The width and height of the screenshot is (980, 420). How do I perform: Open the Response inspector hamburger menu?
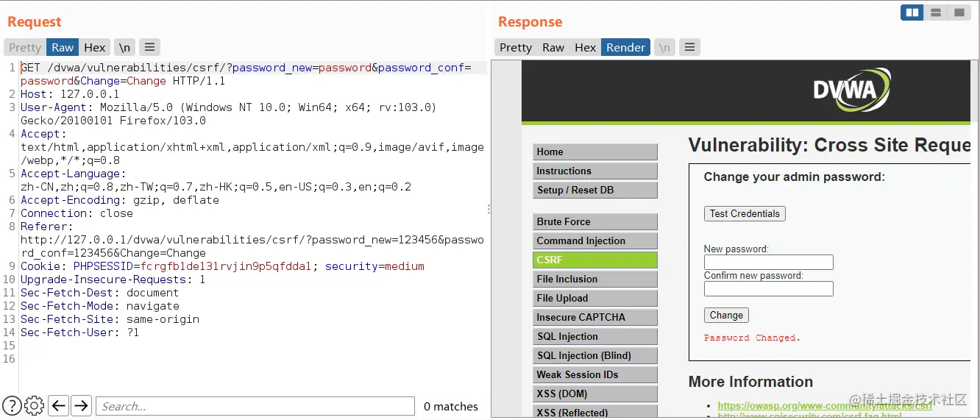pos(689,47)
